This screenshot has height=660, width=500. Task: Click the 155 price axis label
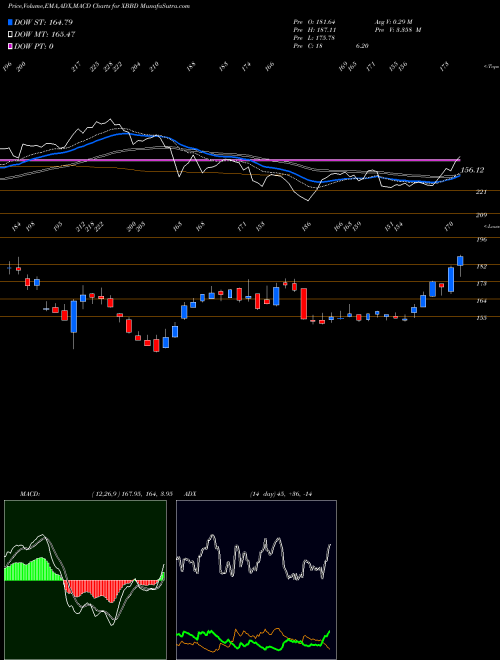[x=481, y=318]
